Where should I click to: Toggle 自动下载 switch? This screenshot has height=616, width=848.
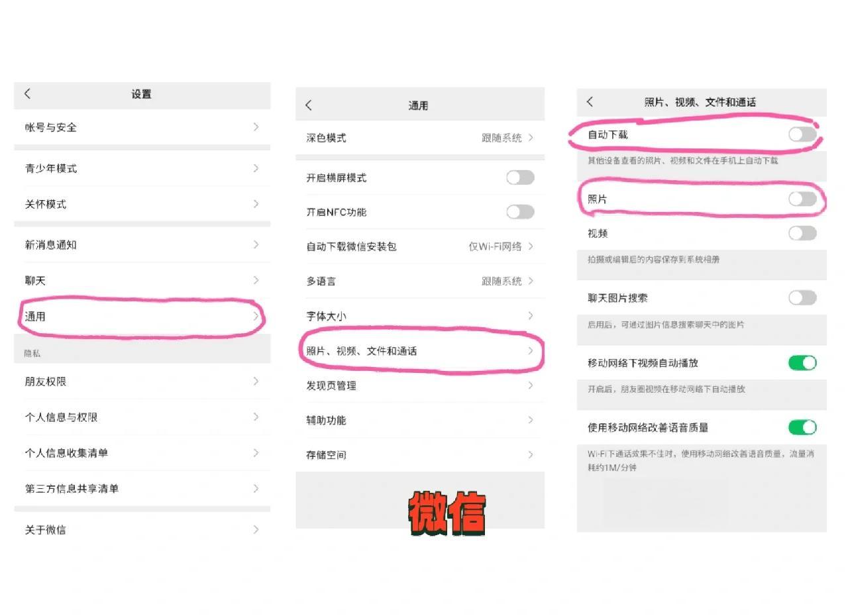pos(802,134)
